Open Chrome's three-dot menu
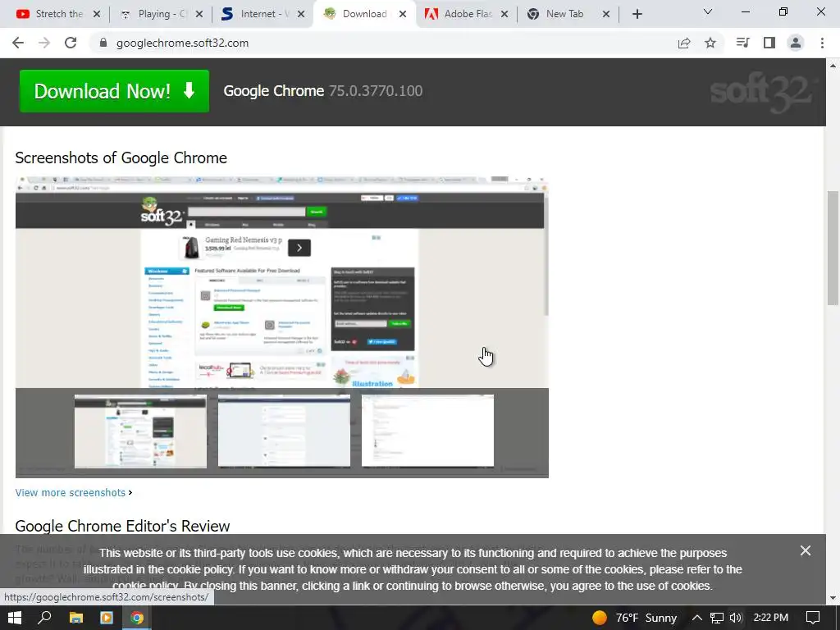The image size is (840, 630). coord(822,43)
